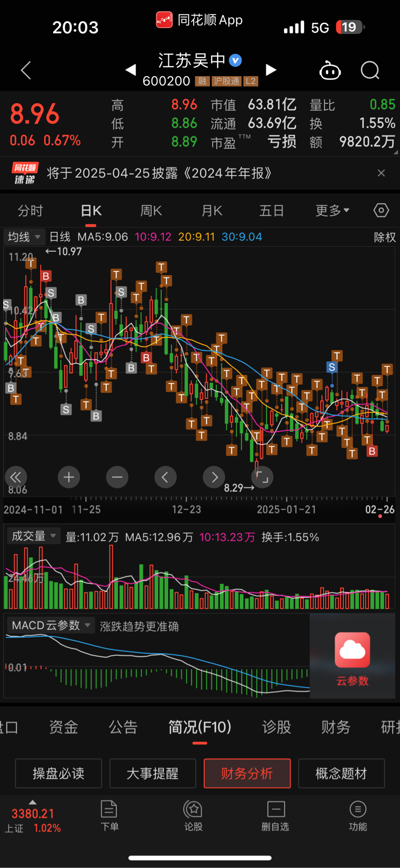The image size is (400, 868).
Task: Tap the blue S marker on chart
Action: [x=332, y=367]
